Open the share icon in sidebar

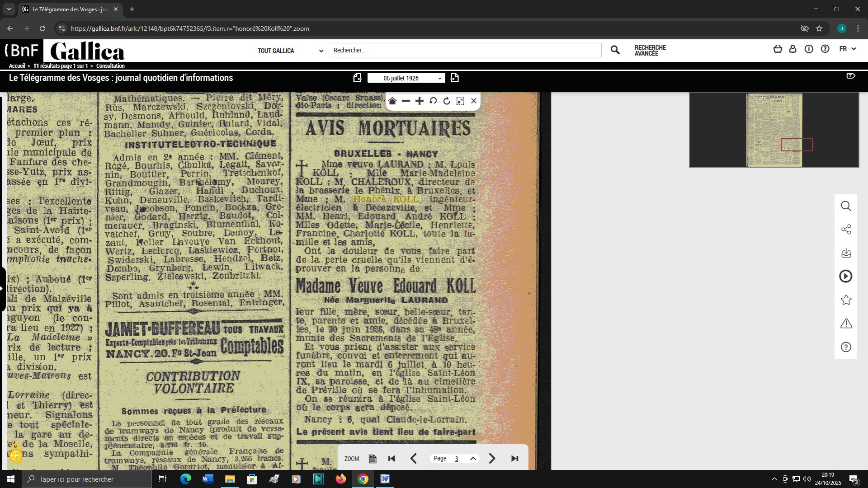pyautogui.click(x=846, y=230)
